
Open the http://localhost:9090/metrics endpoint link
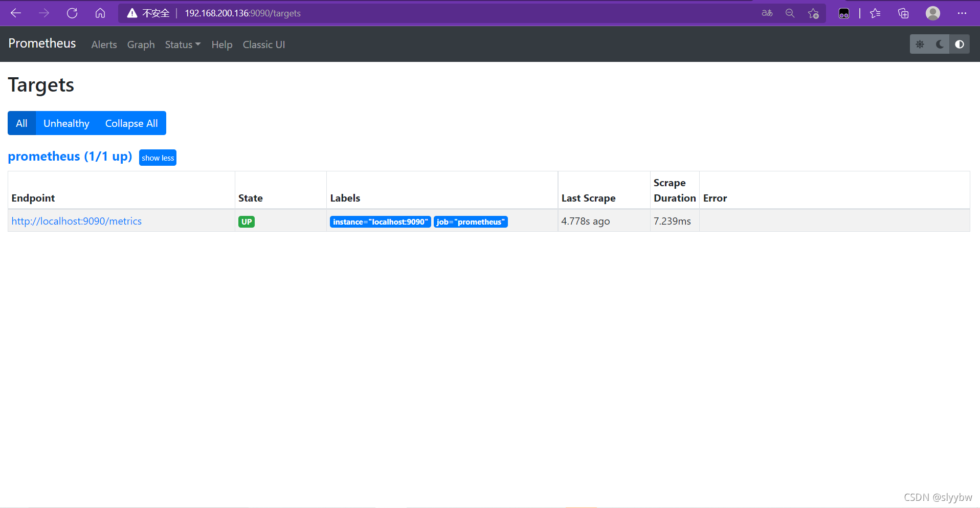pyautogui.click(x=77, y=221)
